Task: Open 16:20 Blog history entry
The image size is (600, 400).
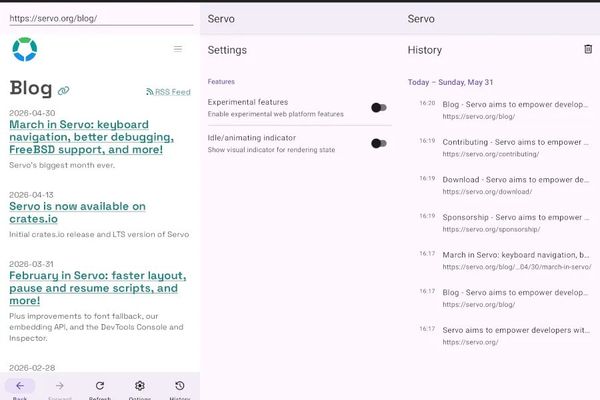Action: click(x=504, y=110)
